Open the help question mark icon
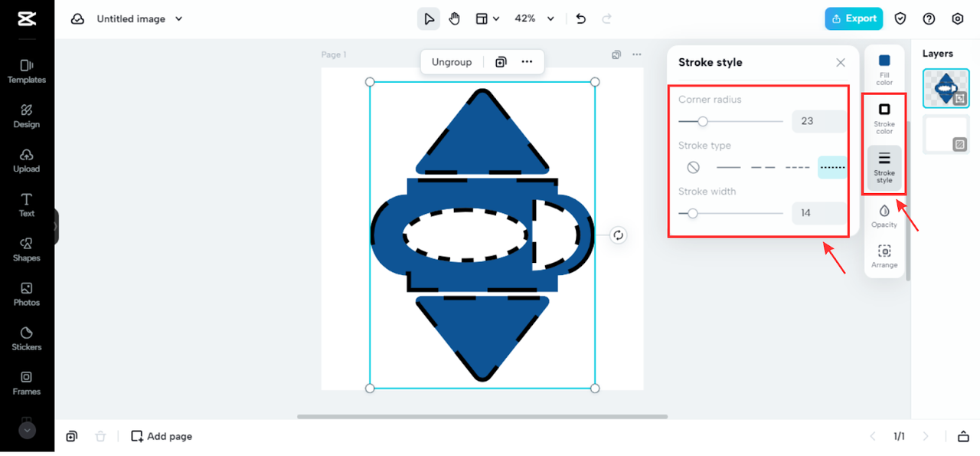 tap(929, 19)
